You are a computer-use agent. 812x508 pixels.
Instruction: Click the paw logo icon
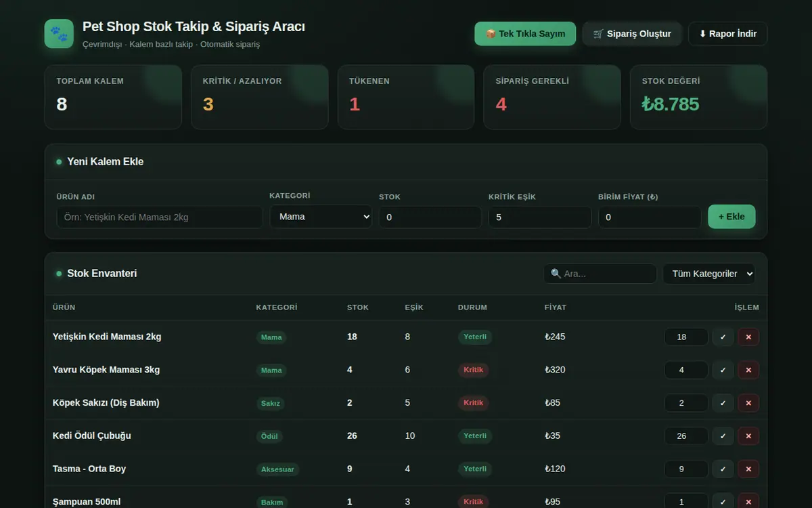pos(59,34)
